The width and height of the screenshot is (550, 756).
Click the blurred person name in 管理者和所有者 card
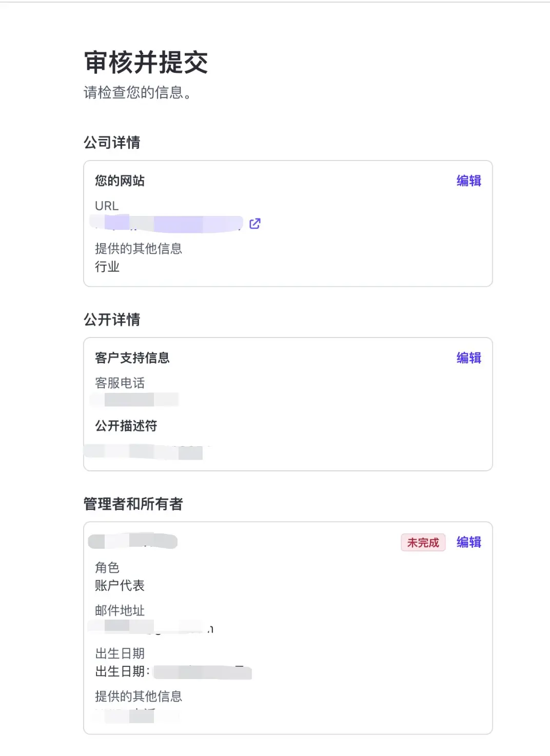point(133,541)
